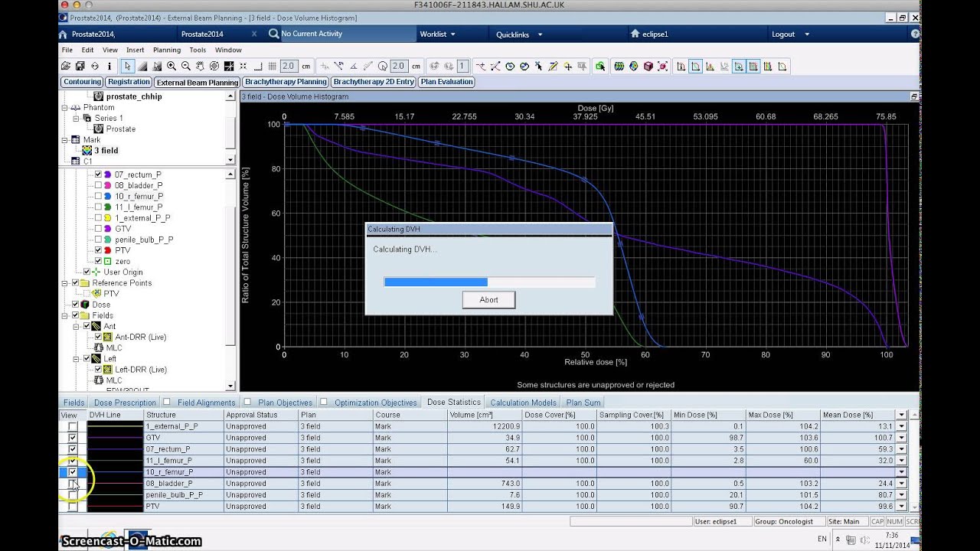Click the Registration workspace button
This screenshot has width=980, height=551.
[x=129, y=82]
